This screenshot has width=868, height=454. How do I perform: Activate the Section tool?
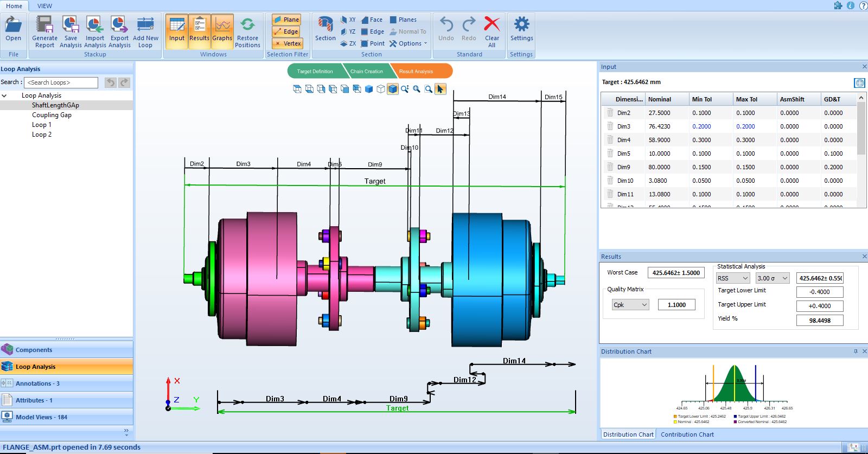coord(325,28)
